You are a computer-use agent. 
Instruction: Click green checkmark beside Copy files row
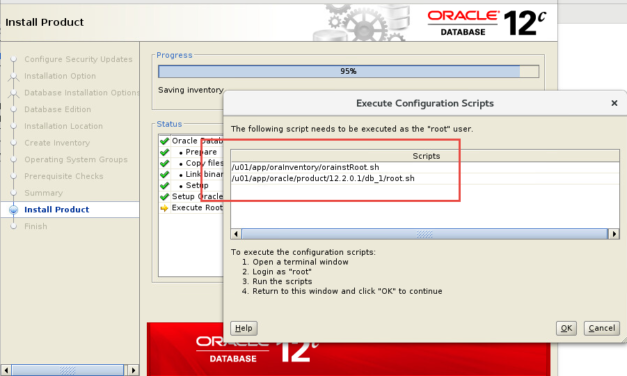[x=164, y=163]
